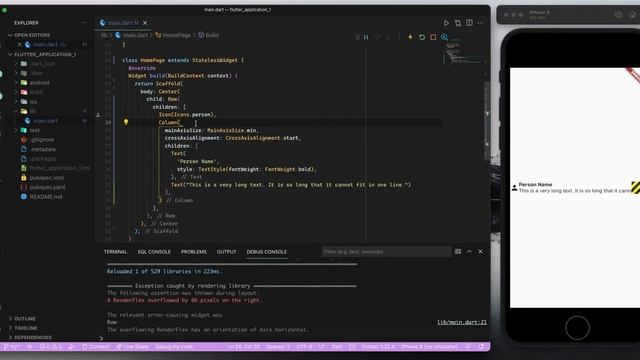Select device iPhone 8 in status bar
The image size is (640, 360).
(x=429, y=347)
